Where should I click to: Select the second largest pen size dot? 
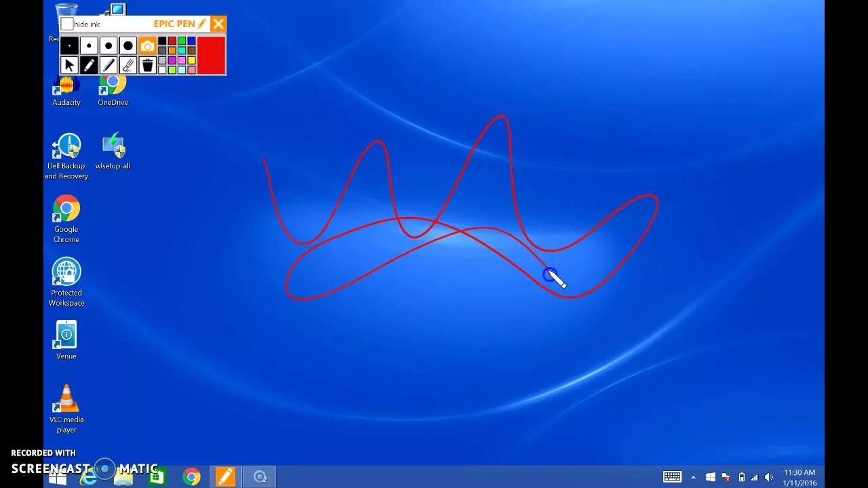click(x=108, y=45)
